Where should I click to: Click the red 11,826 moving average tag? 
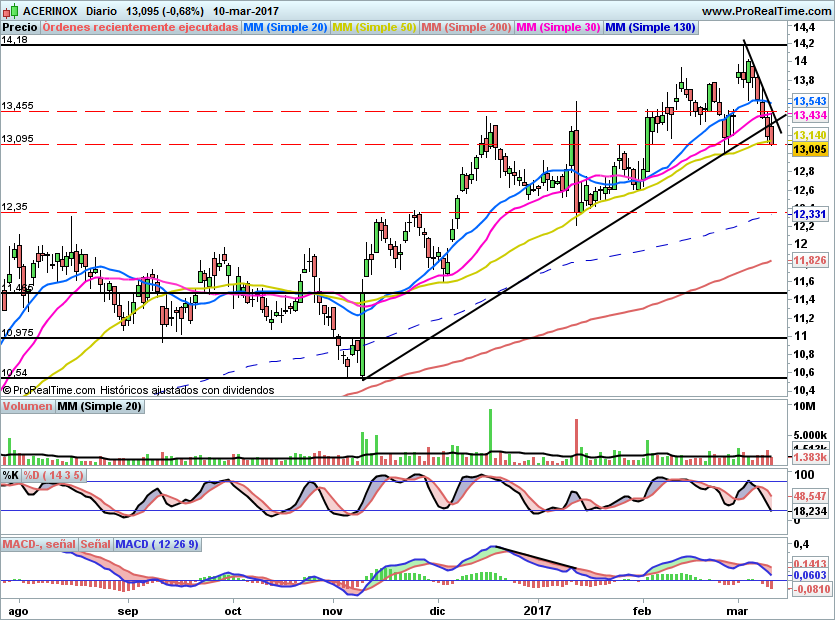click(x=809, y=260)
